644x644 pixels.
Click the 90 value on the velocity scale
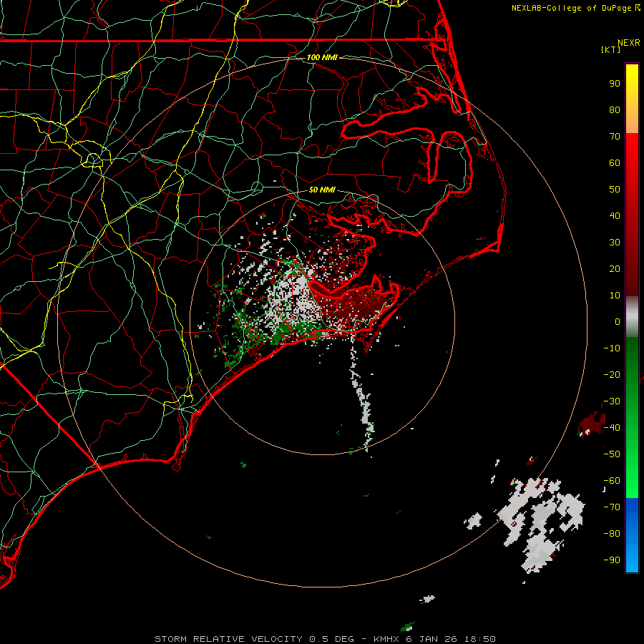pyautogui.click(x=615, y=84)
